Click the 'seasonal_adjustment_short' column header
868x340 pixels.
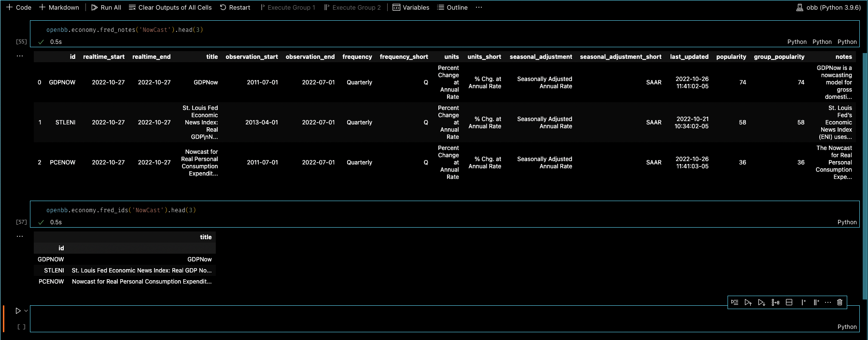[620, 57]
